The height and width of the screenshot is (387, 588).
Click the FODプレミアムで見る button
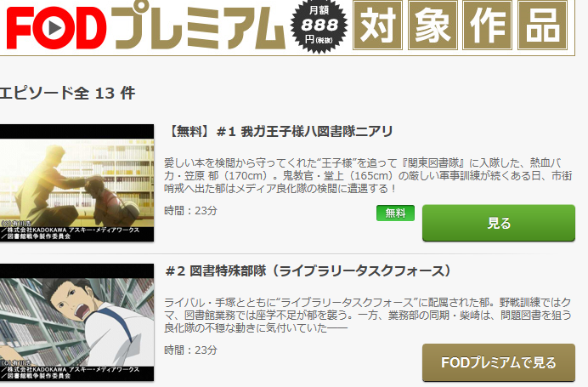(x=499, y=362)
